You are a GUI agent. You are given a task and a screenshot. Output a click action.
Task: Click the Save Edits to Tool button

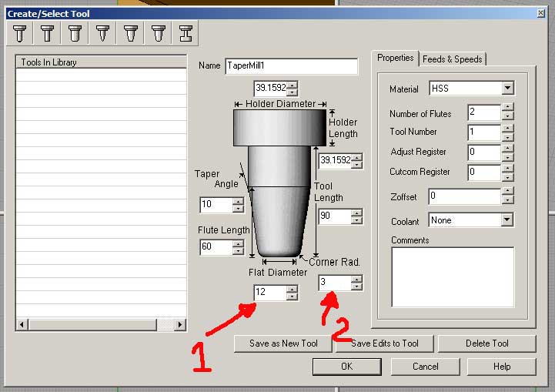tap(385, 343)
